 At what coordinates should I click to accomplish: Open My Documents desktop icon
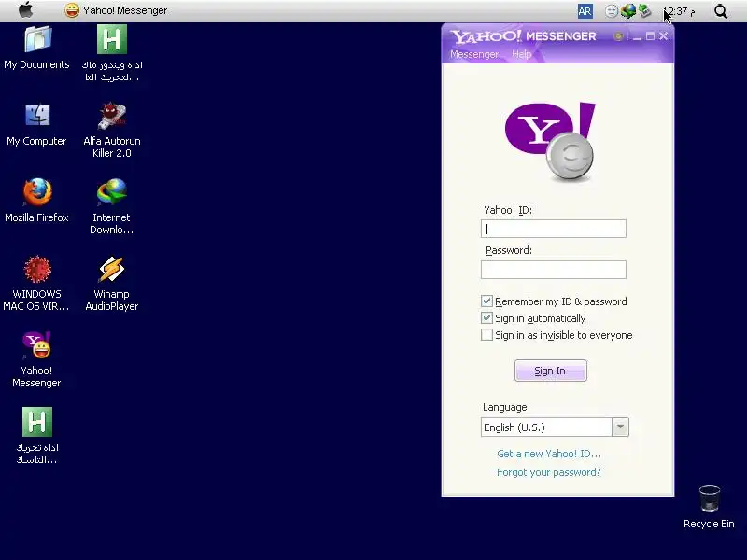[x=37, y=39]
